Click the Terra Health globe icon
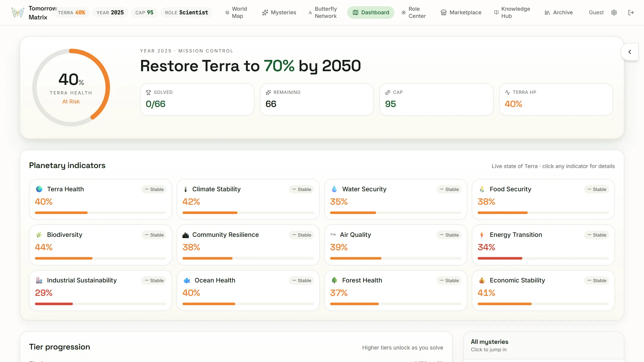644x362 pixels. pos(39,189)
